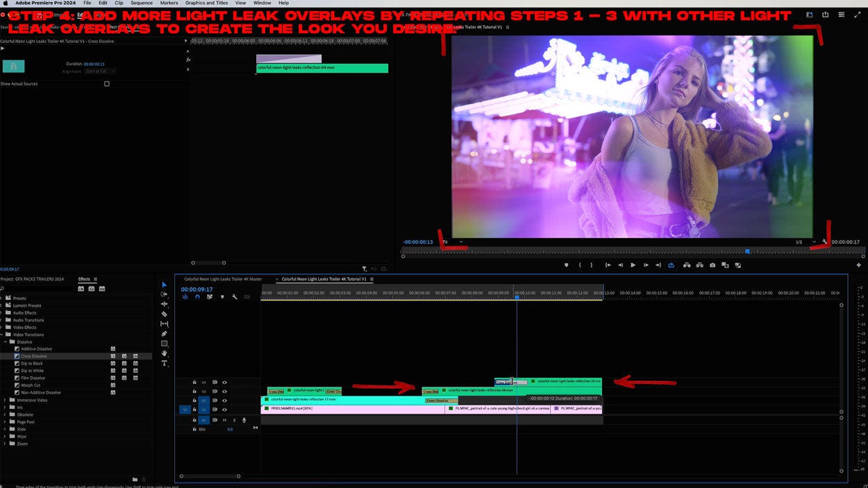Click the Mark In bracket button
This screenshot has width=868, height=488.
coord(580,265)
